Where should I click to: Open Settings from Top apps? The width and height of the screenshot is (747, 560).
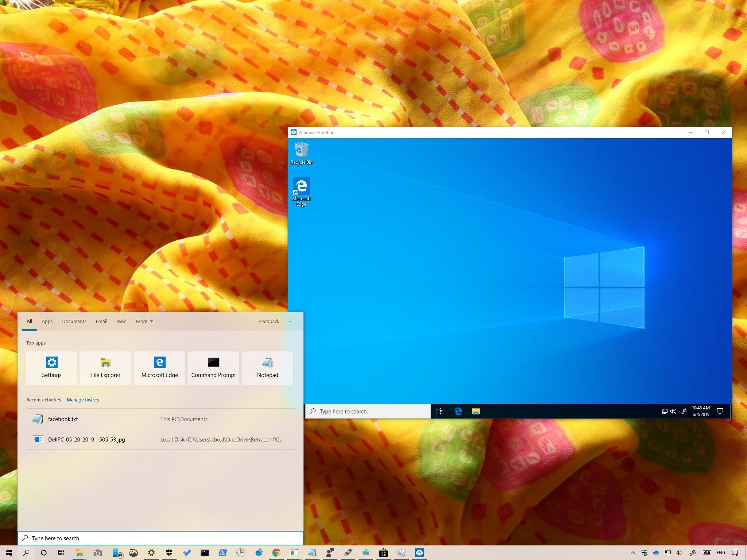tap(51, 367)
